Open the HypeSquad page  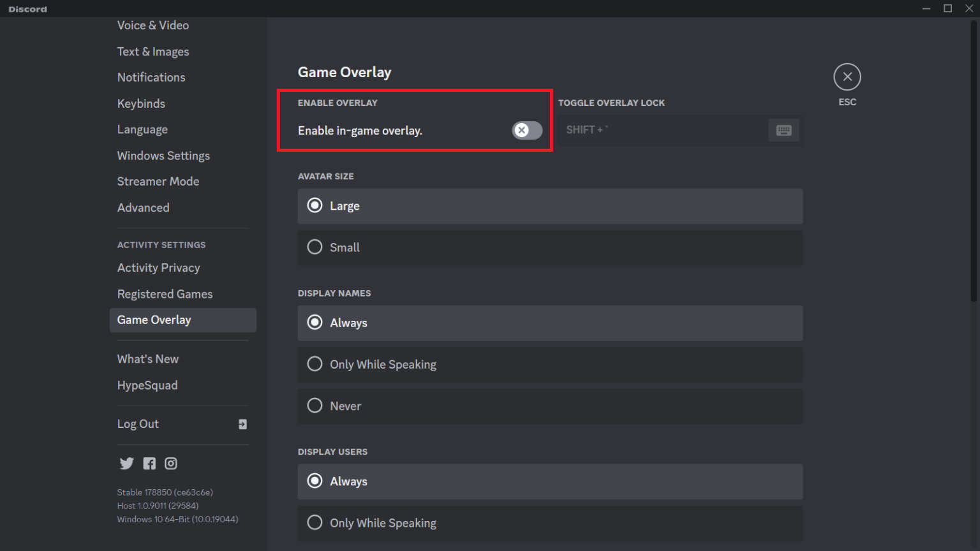pyautogui.click(x=147, y=385)
